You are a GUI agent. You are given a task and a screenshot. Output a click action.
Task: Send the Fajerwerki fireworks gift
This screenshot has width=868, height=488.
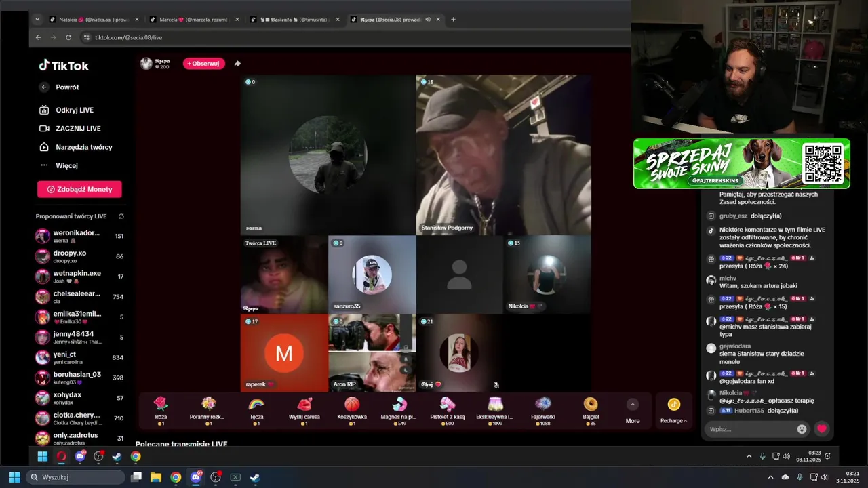(x=542, y=410)
